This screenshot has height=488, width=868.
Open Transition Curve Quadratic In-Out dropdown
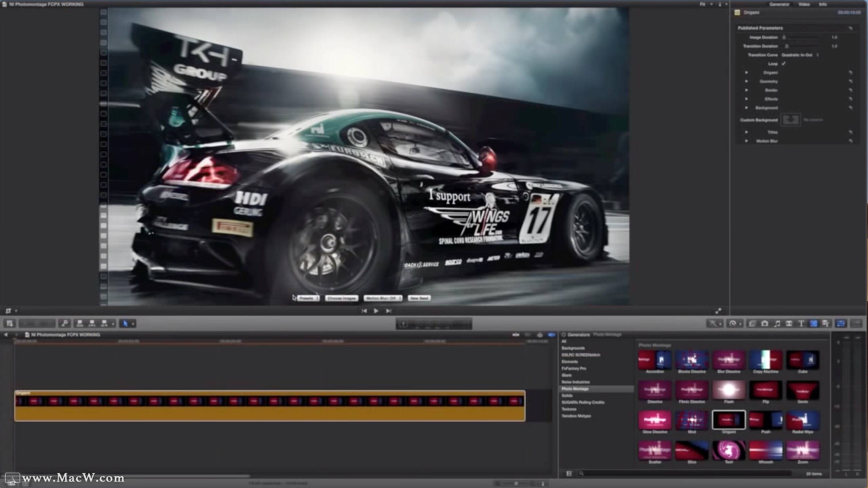800,55
